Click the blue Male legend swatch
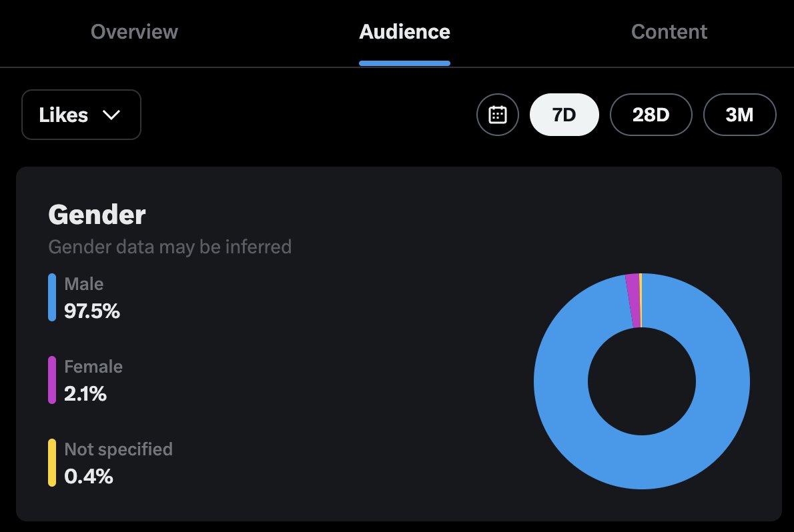Image resolution: width=794 pixels, height=532 pixels. click(x=51, y=297)
